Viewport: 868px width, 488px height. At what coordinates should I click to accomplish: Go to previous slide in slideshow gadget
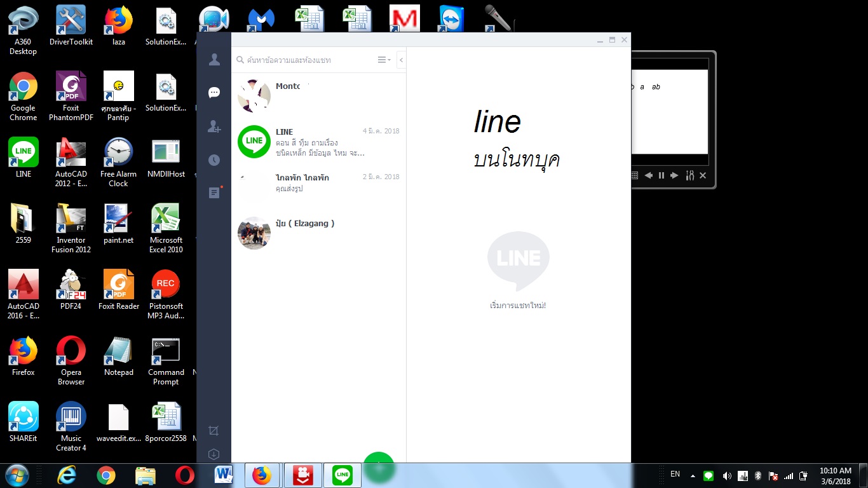[648, 175]
